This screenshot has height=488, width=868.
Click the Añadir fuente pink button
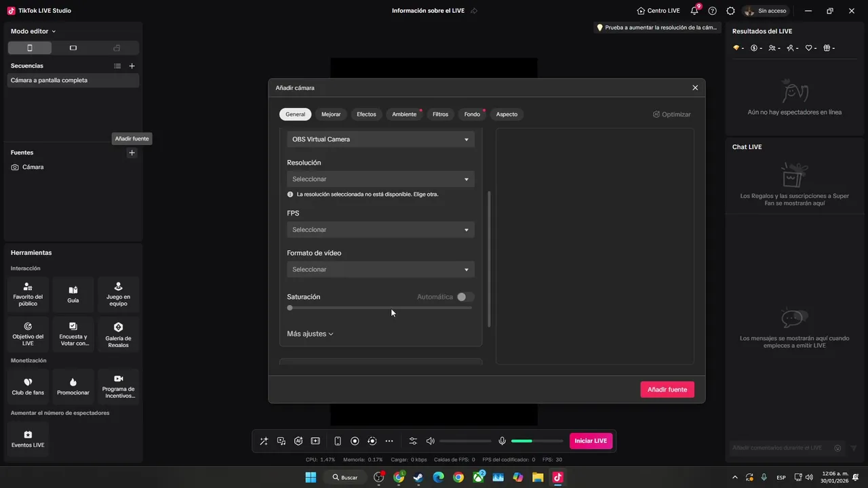pos(667,390)
